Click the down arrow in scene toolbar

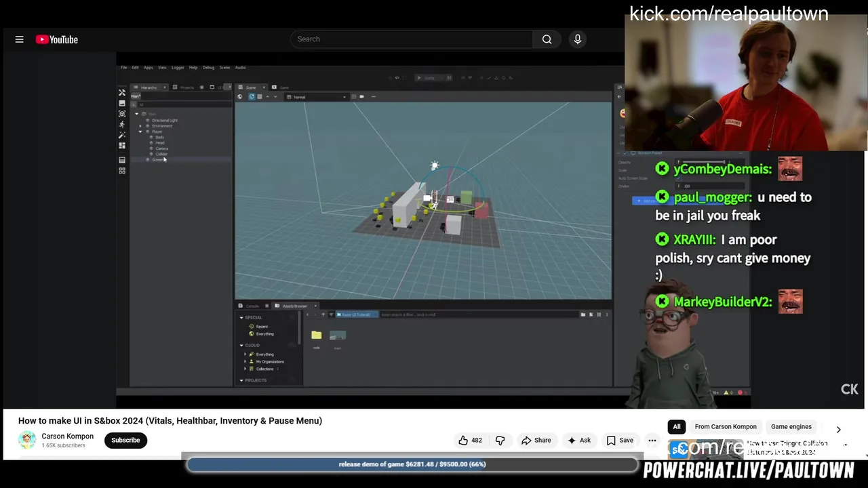pos(275,97)
